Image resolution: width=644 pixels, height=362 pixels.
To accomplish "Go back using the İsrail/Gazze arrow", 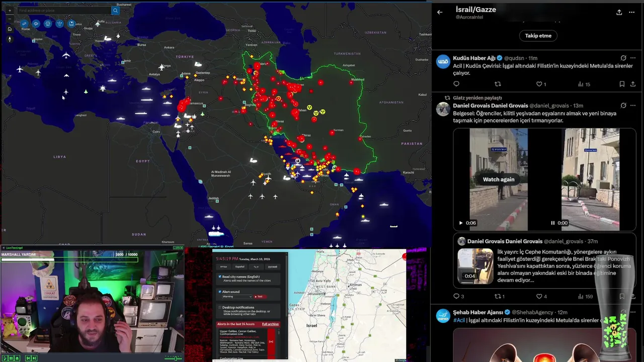I will [440, 12].
